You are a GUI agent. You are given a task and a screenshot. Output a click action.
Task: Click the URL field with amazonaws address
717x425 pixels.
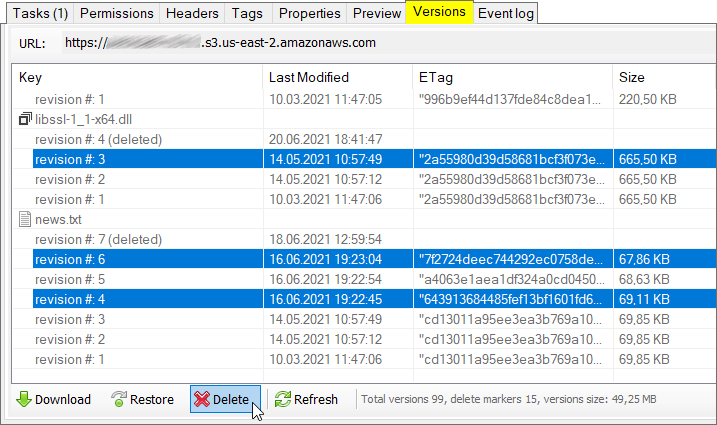pos(389,43)
